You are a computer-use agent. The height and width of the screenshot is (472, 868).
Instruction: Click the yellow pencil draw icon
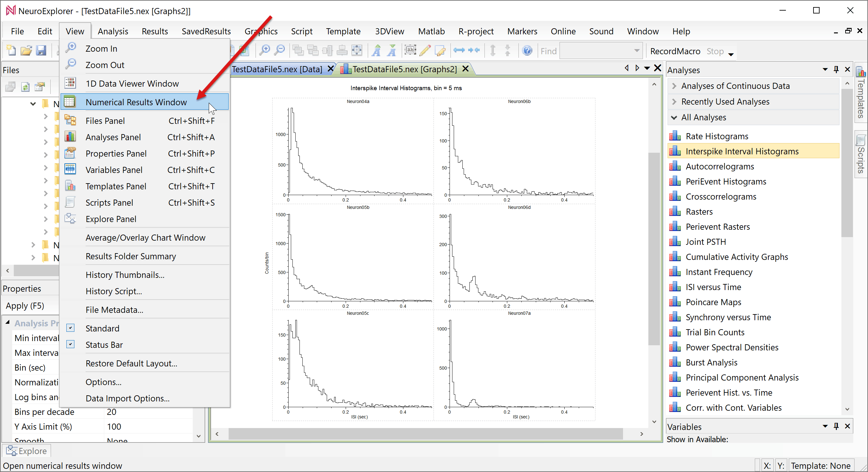pyautogui.click(x=425, y=51)
